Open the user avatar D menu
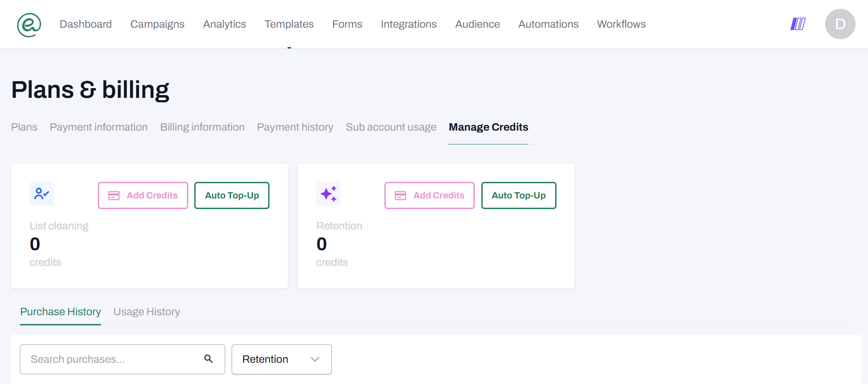Viewport: 868px width, 384px height. tap(840, 24)
